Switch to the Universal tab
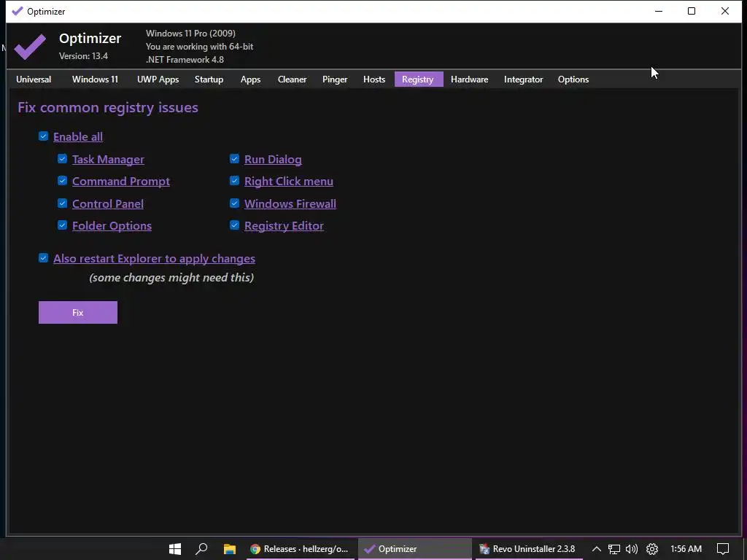The height and width of the screenshot is (560, 747). pyautogui.click(x=34, y=79)
